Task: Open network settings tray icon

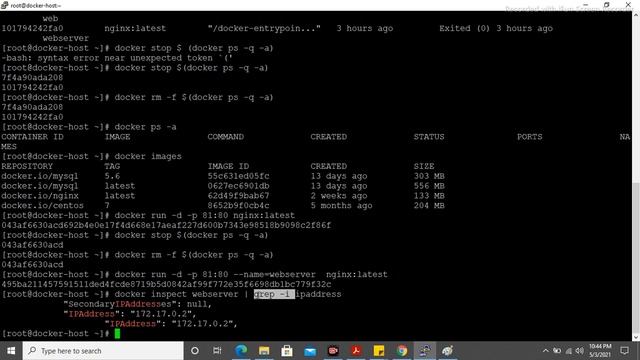Action: pyautogui.click(x=569, y=351)
